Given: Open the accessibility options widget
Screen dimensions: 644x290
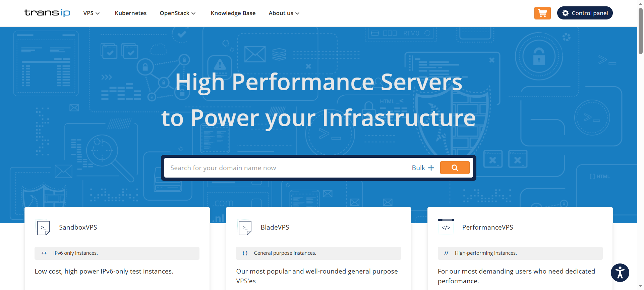Looking at the screenshot, I should 620,273.
